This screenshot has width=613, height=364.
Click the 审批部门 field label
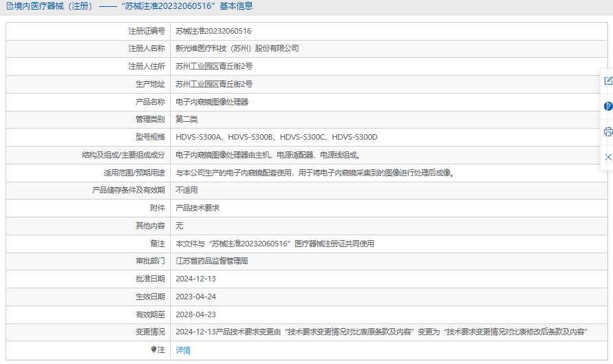pos(150,261)
